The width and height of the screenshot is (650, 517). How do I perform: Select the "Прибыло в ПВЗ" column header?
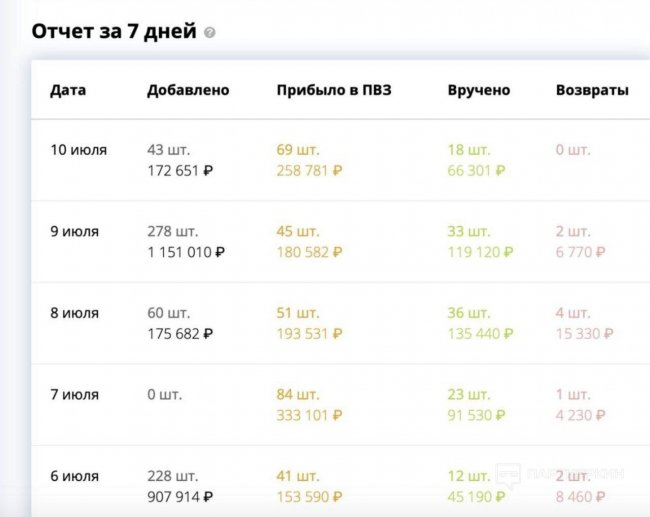[334, 90]
